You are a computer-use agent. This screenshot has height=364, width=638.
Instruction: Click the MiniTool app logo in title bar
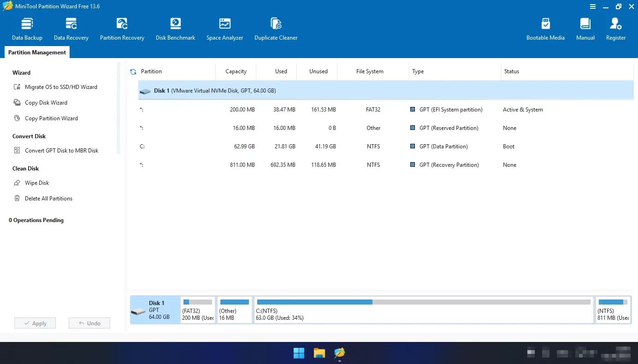tap(8, 6)
